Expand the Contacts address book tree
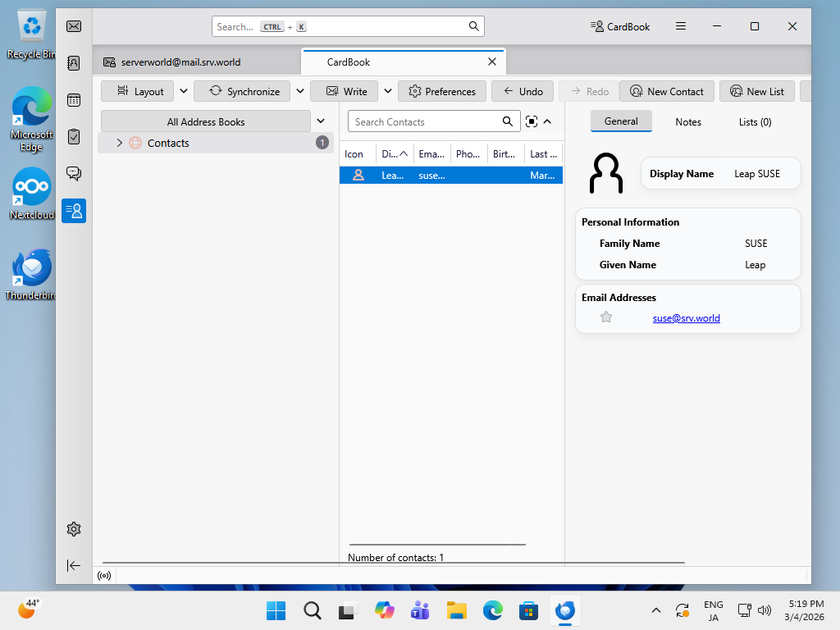This screenshot has height=630, width=840. click(x=120, y=143)
